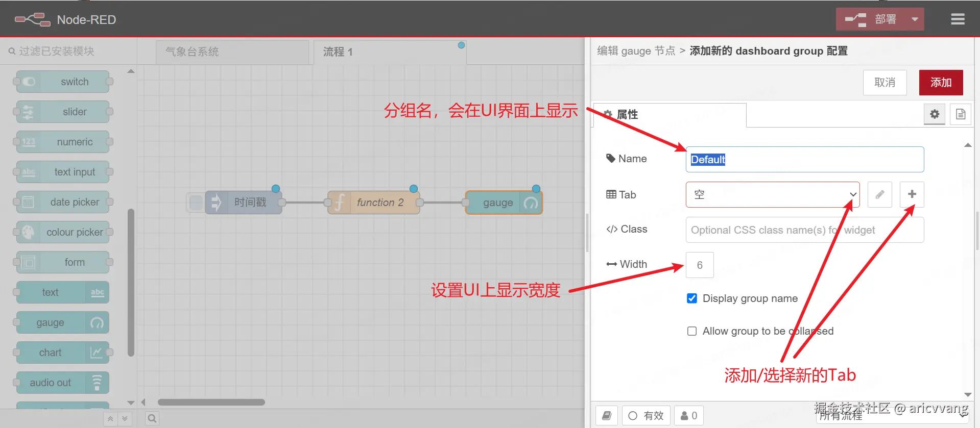
Task: Click the Name field containing Default
Action: coord(805,159)
